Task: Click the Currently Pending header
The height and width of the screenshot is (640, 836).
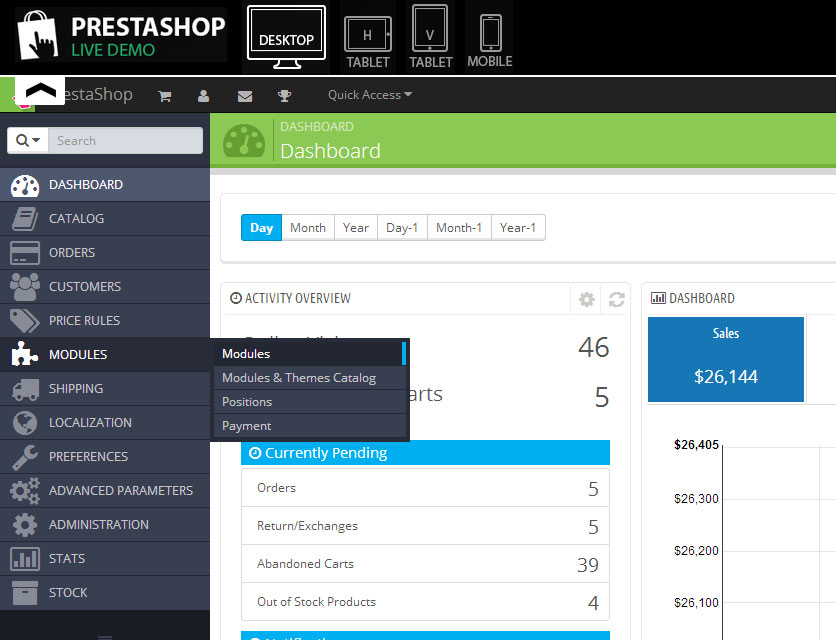Action: click(425, 453)
